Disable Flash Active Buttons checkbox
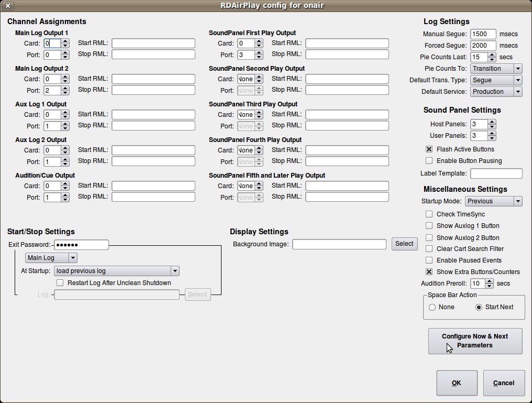The image size is (532, 403). coord(429,149)
